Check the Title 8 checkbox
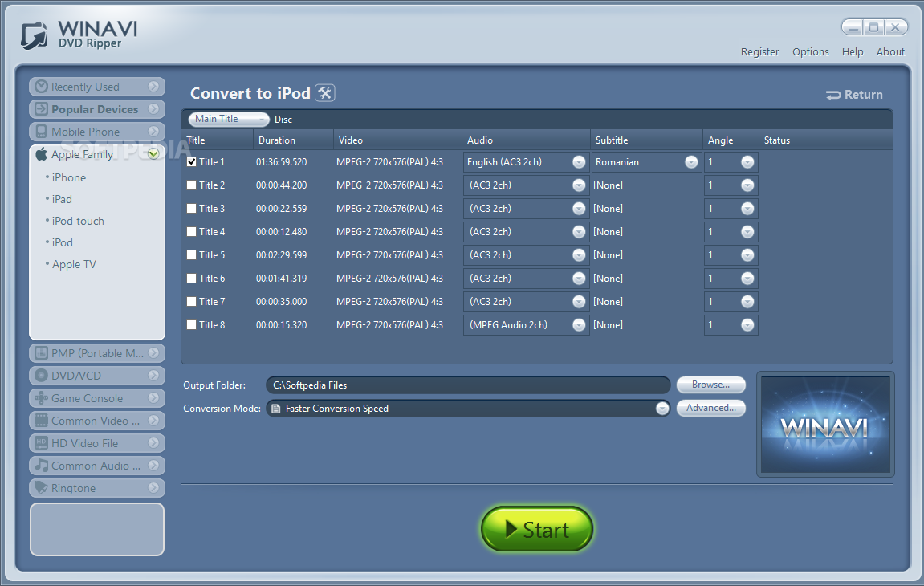 pos(192,325)
